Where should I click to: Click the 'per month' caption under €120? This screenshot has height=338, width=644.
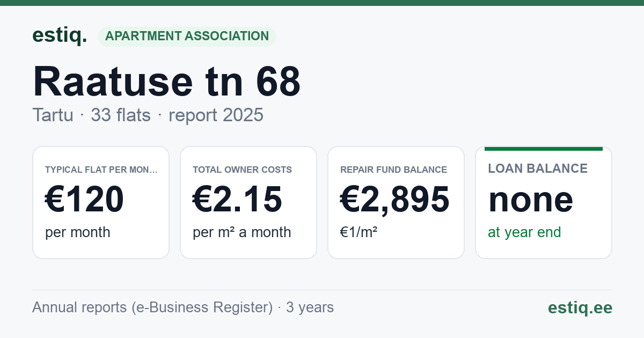click(77, 232)
